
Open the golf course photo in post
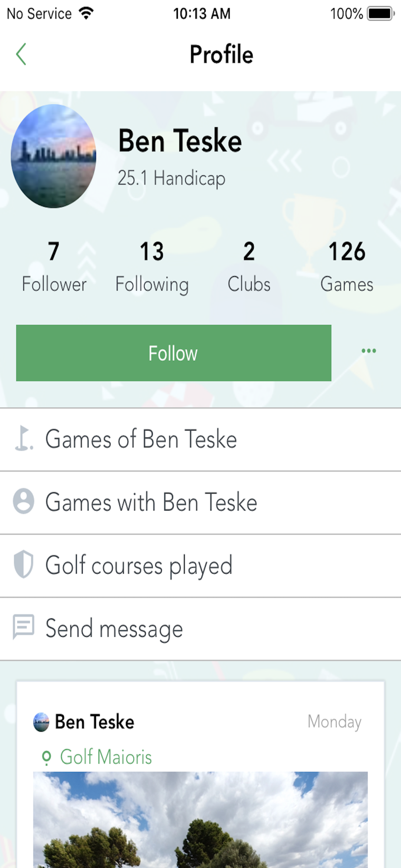(x=200, y=819)
